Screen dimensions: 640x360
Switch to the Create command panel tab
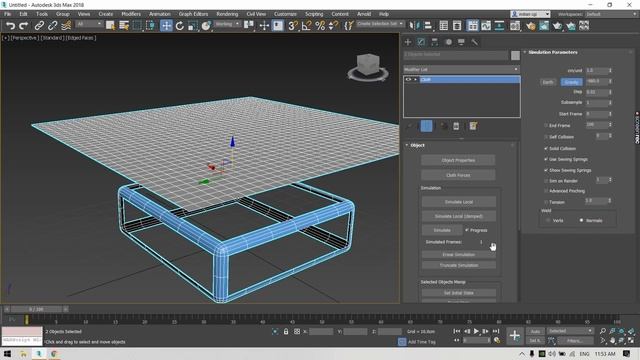coord(408,42)
